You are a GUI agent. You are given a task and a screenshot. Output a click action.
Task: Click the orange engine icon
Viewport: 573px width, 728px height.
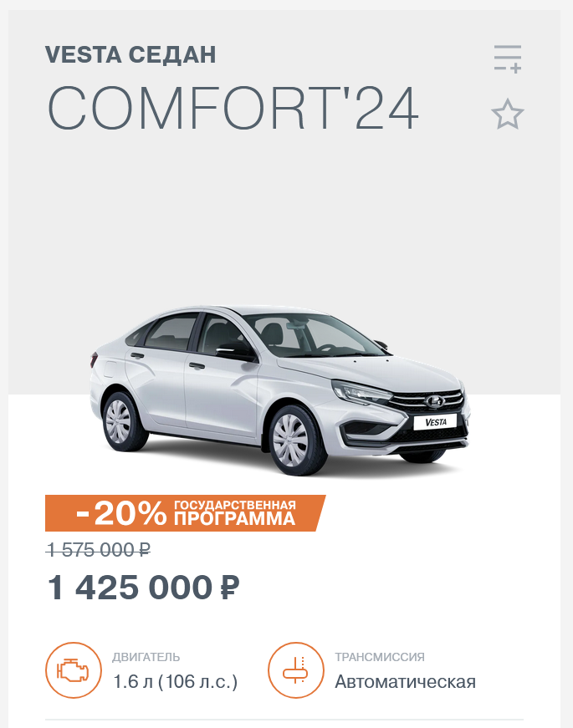(74, 669)
